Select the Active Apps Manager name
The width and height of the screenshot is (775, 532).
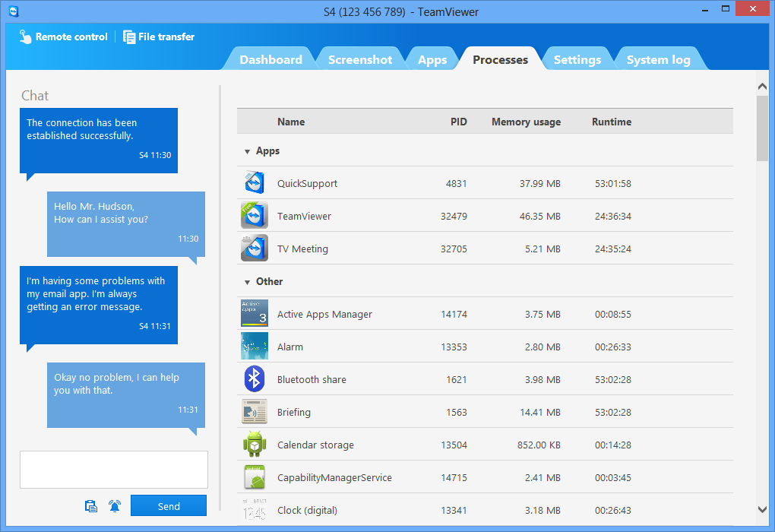click(324, 315)
